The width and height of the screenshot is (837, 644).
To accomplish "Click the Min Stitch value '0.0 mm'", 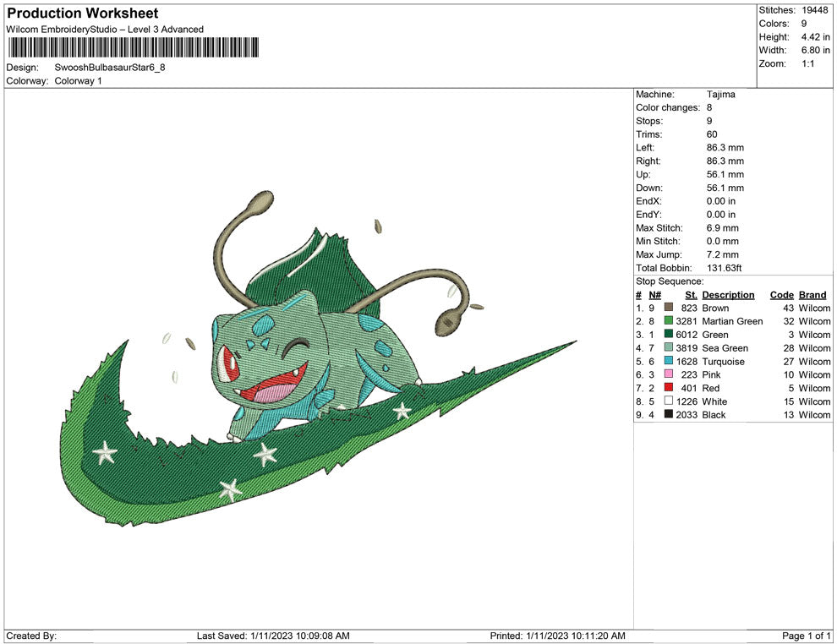I will (723, 241).
